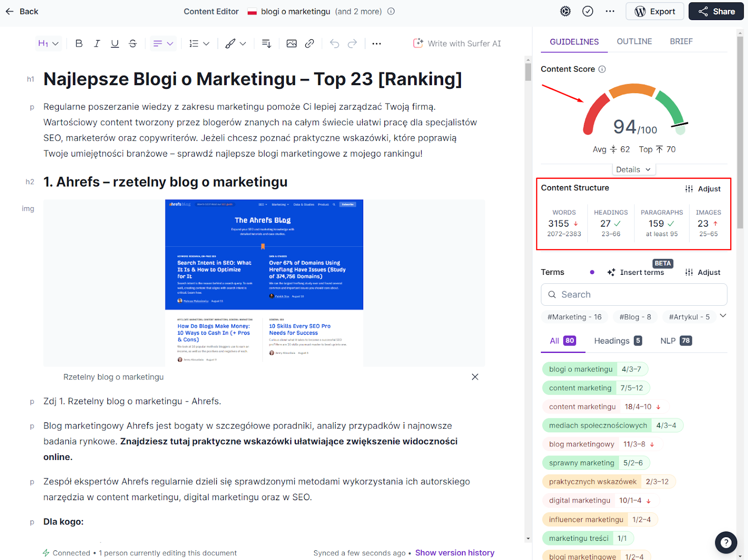
Task: Click the '1. Ahrefs' H2 heading
Action: coord(165,182)
